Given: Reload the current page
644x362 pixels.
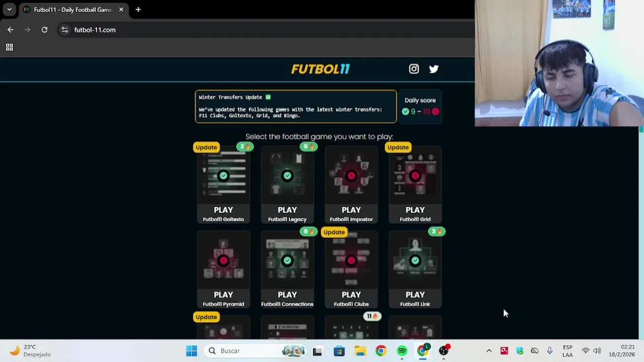Looking at the screenshot, I should [44, 30].
